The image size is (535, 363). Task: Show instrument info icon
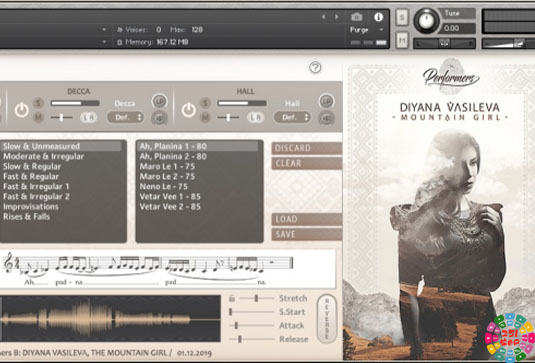point(378,17)
